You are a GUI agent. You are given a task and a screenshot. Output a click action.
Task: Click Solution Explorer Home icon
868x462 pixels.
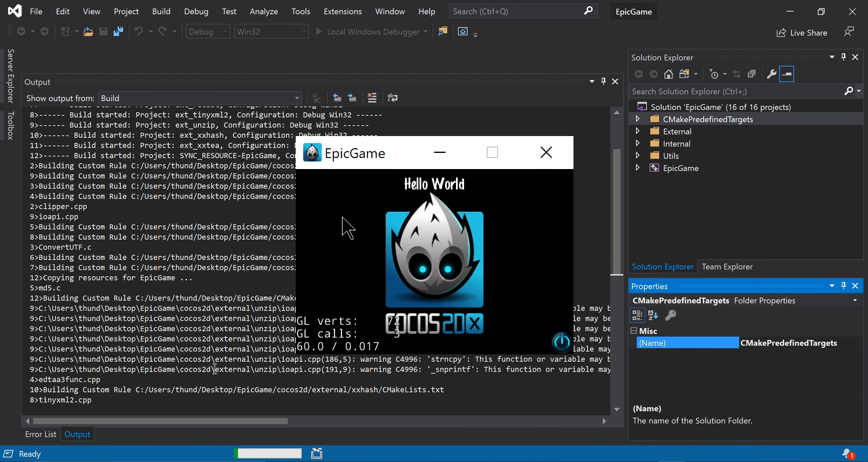click(668, 74)
